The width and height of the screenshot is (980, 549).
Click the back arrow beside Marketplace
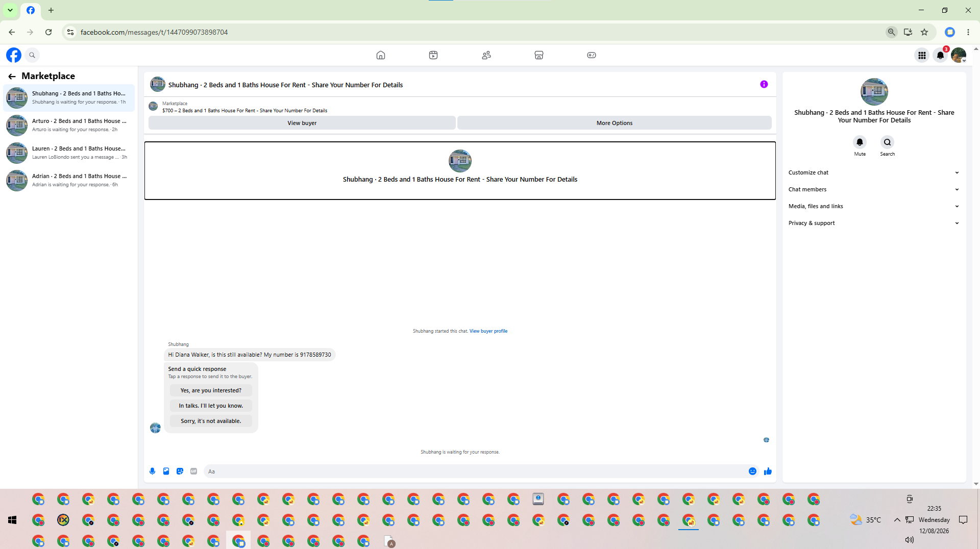pyautogui.click(x=12, y=77)
